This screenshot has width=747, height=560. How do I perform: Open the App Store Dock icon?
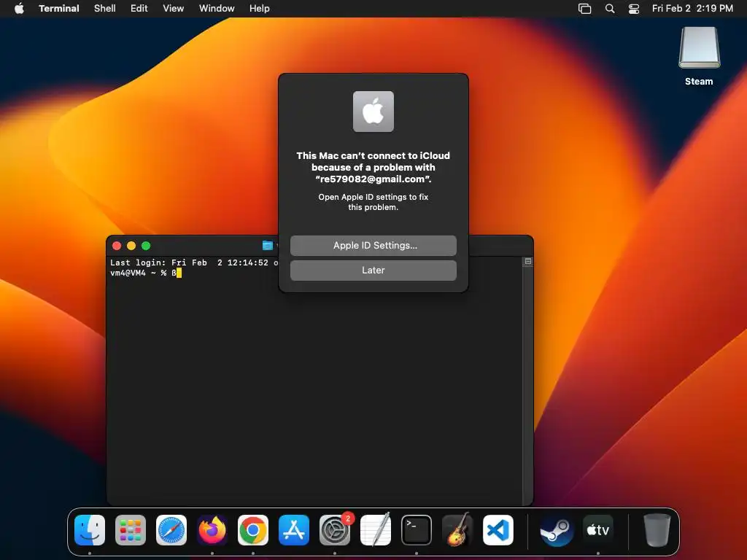tap(294, 529)
